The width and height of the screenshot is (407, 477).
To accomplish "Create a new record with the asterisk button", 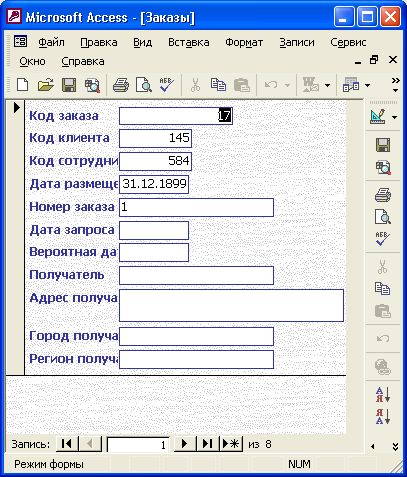I will tap(231, 444).
